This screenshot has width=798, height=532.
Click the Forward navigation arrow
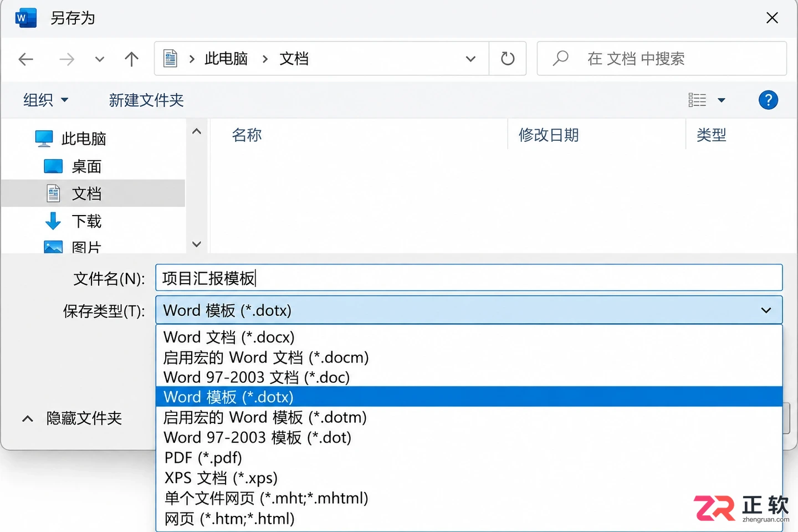coord(66,59)
